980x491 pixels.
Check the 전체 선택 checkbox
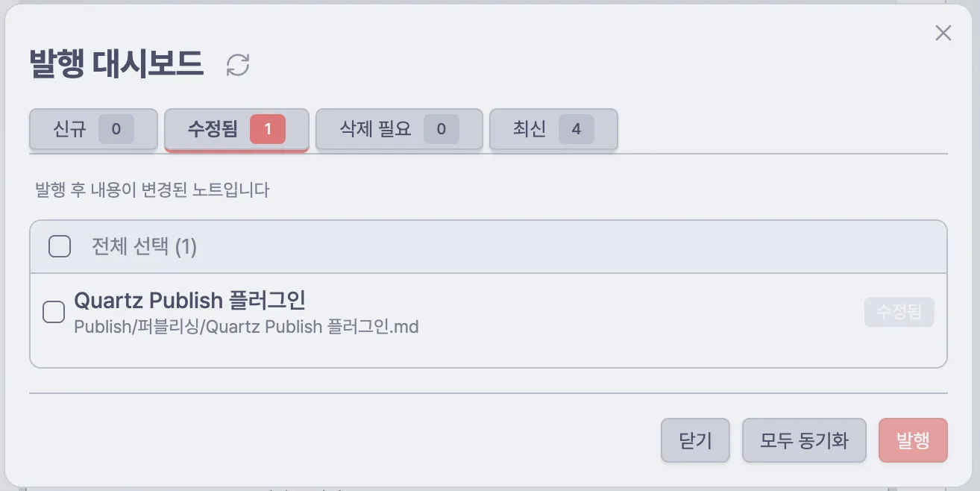tap(60, 246)
